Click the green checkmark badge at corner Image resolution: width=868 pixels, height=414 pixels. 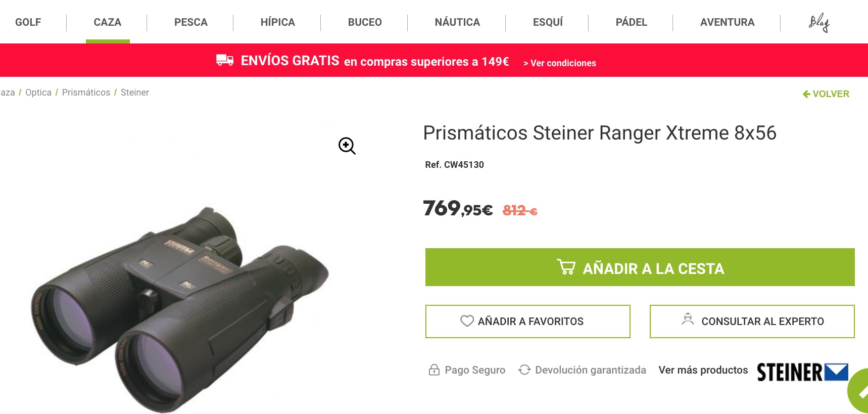[858, 391]
